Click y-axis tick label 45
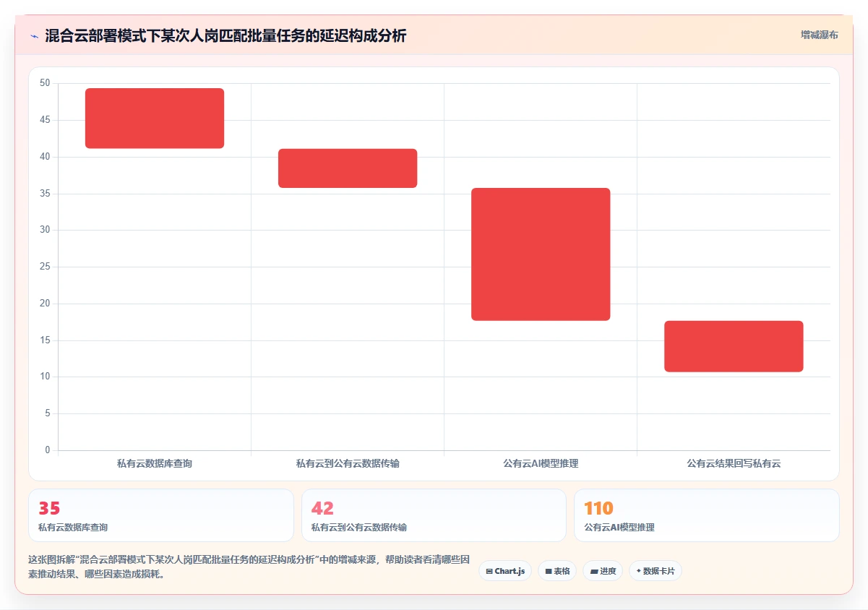The width and height of the screenshot is (868, 610). pos(45,120)
